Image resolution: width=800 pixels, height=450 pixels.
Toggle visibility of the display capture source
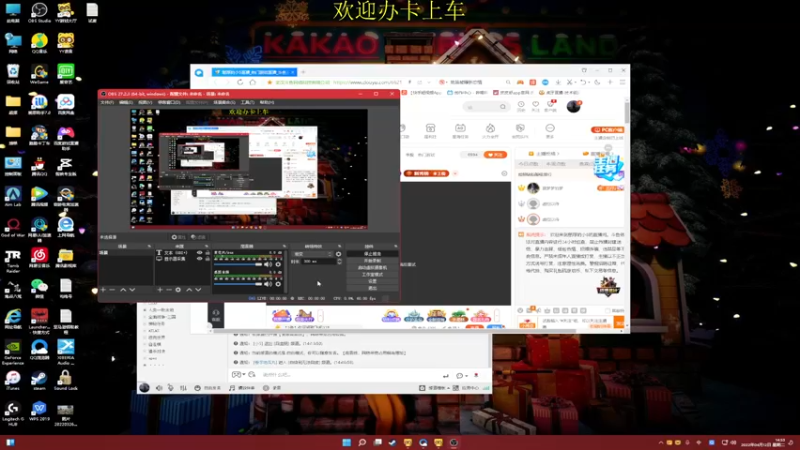tap(199, 259)
